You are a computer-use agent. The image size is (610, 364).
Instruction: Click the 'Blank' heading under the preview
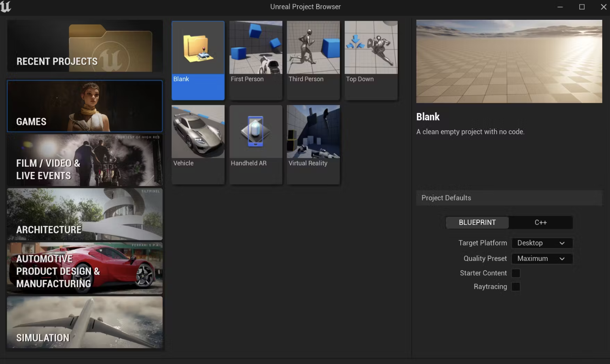pyautogui.click(x=428, y=117)
